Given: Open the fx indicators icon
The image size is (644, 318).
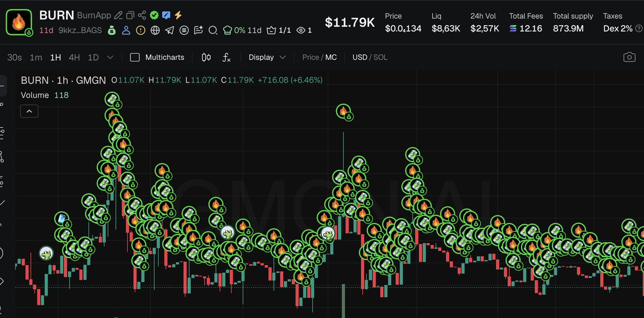Looking at the screenshot, I should (x=226, y=57).
